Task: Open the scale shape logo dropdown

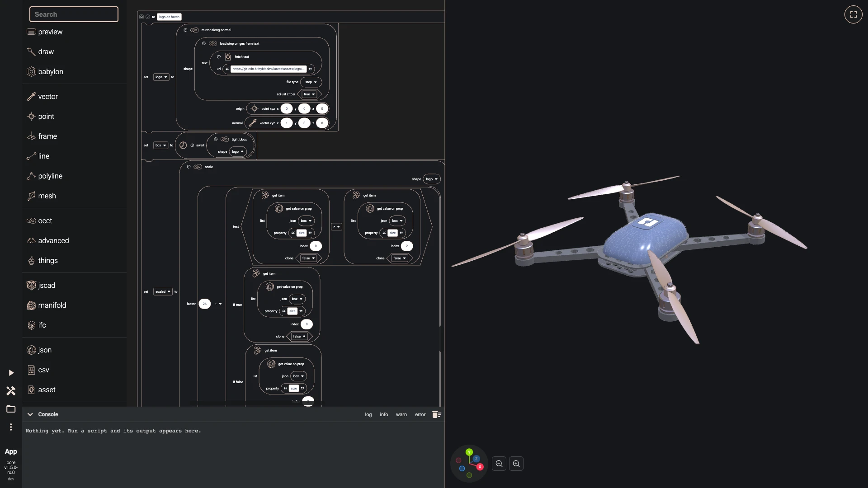Action: (432, 179)
